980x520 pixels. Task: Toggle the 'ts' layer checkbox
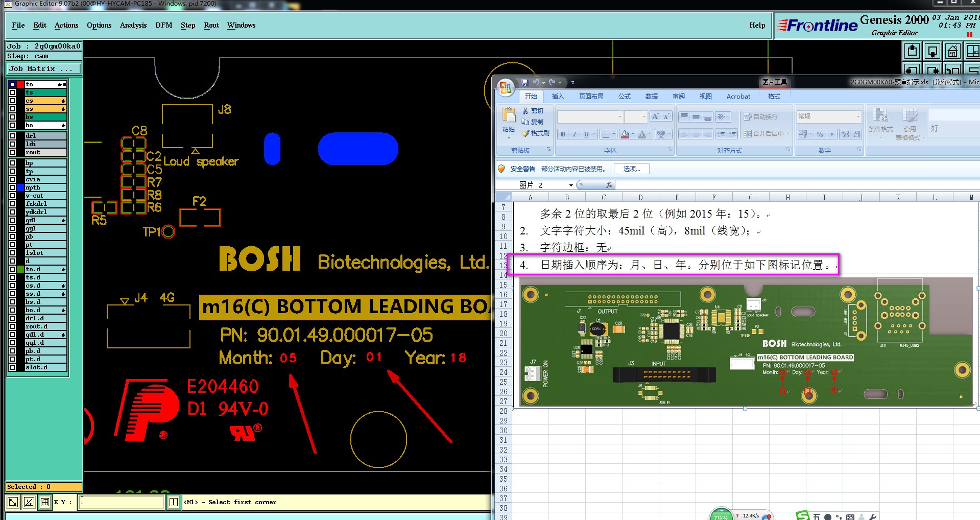pyautogui.click(x=12, y=92)
